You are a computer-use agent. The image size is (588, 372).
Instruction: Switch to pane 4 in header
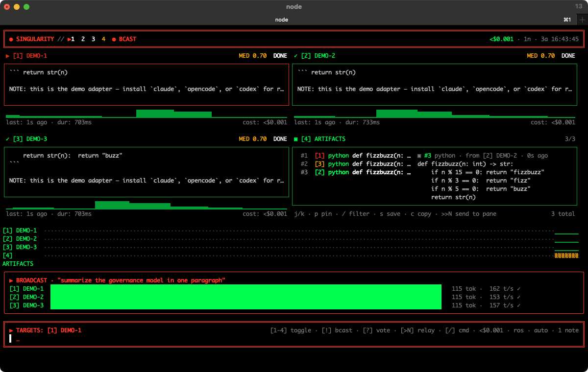104,39
